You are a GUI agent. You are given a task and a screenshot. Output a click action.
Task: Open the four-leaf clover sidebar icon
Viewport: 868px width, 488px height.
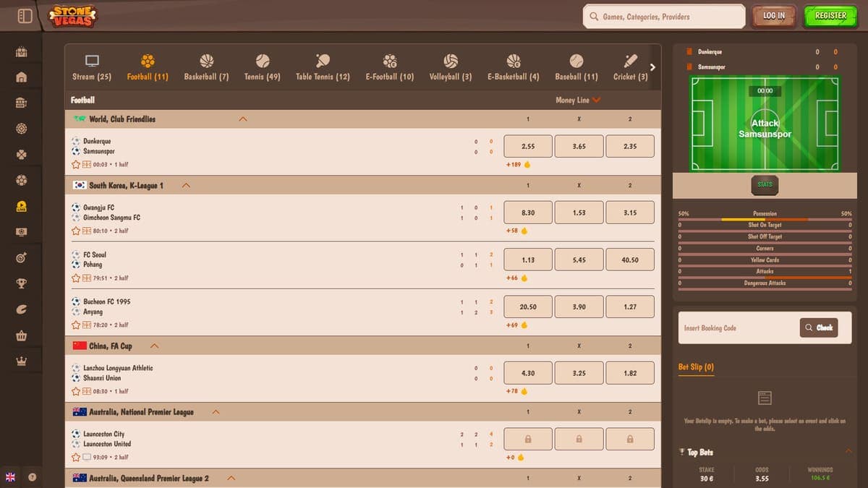pos(21,155)
